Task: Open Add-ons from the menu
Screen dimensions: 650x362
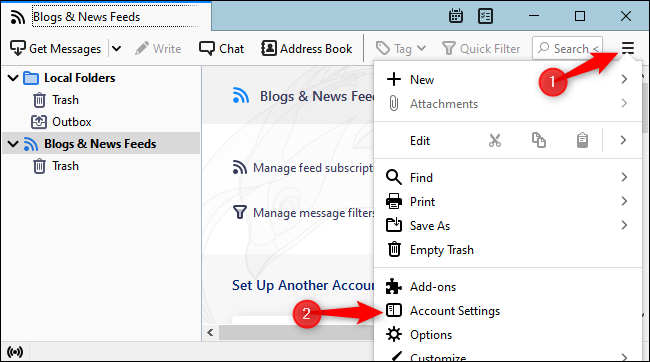Action: pos(508,287)
